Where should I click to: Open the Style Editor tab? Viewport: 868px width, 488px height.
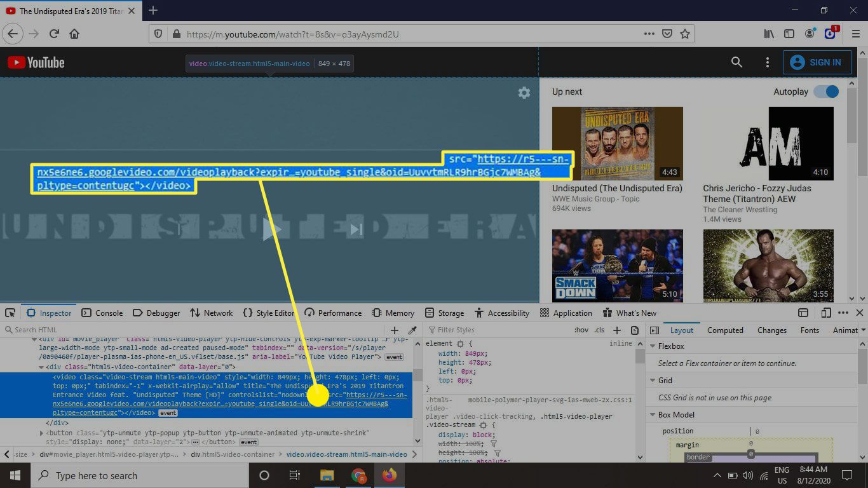click(268, 313)
